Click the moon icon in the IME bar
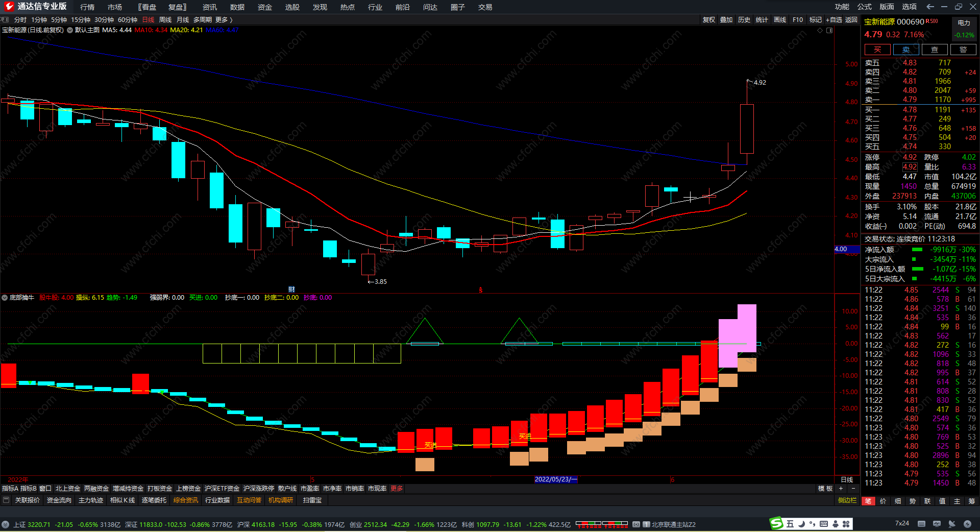Viewport: 980px width, 532px height. click(801, 524)
